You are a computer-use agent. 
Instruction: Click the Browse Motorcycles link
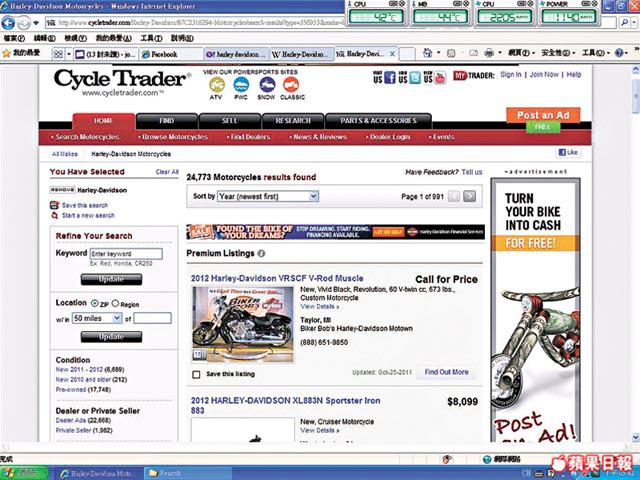tap(173, 137)
